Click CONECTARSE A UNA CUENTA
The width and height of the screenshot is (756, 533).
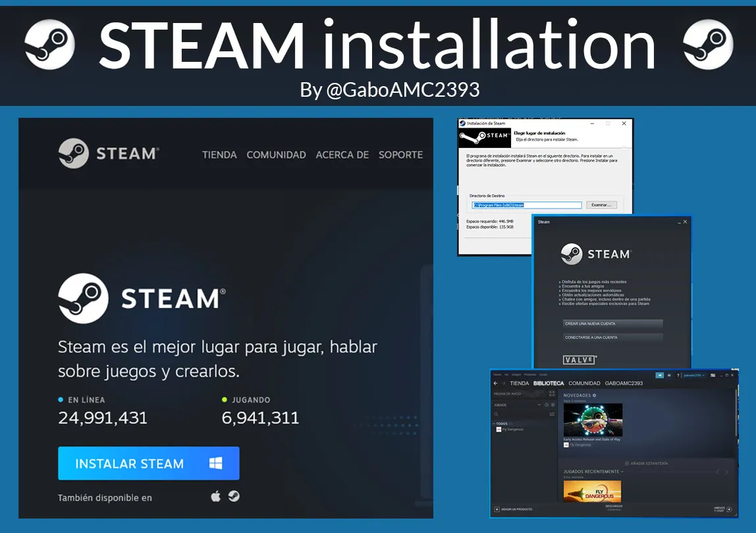point(612,338)
